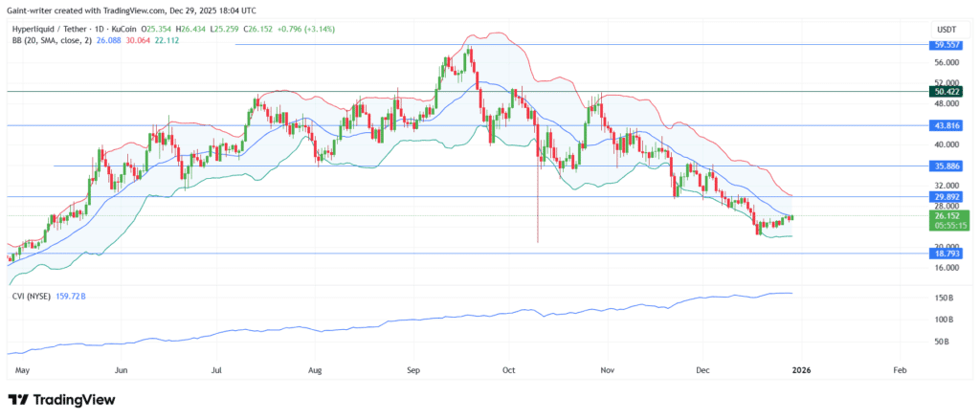Screen dimensions: 980x420
Task: Click the Aug label on time axis
Action: pyautogui.click(x=315, y=370)
